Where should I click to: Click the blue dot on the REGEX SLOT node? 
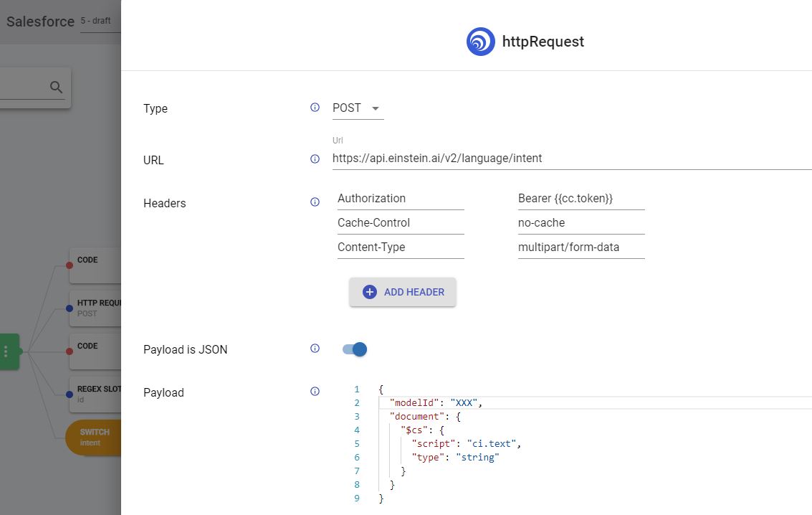70,394
